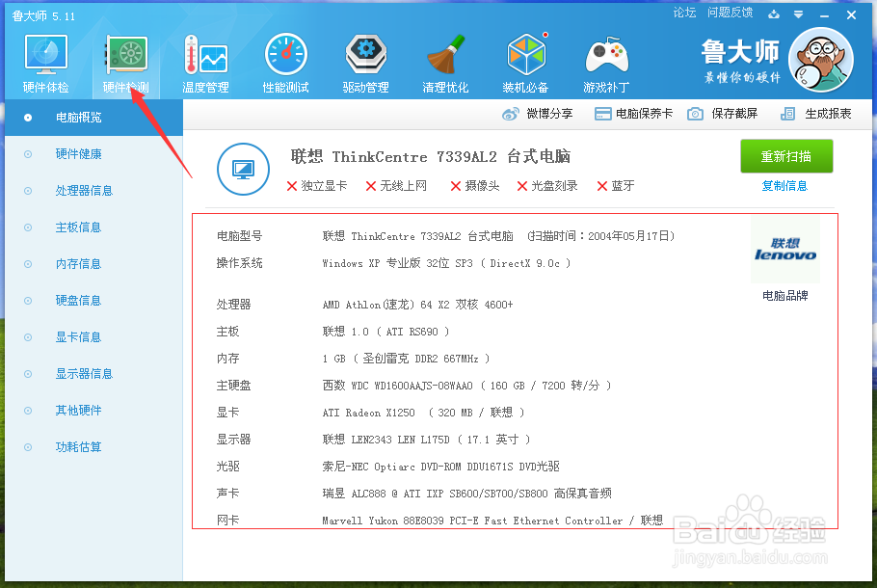Screen dimensions: 877x588
Task: Share via the 微博分享 Weibo icon
Action: [x=510, y=113]
